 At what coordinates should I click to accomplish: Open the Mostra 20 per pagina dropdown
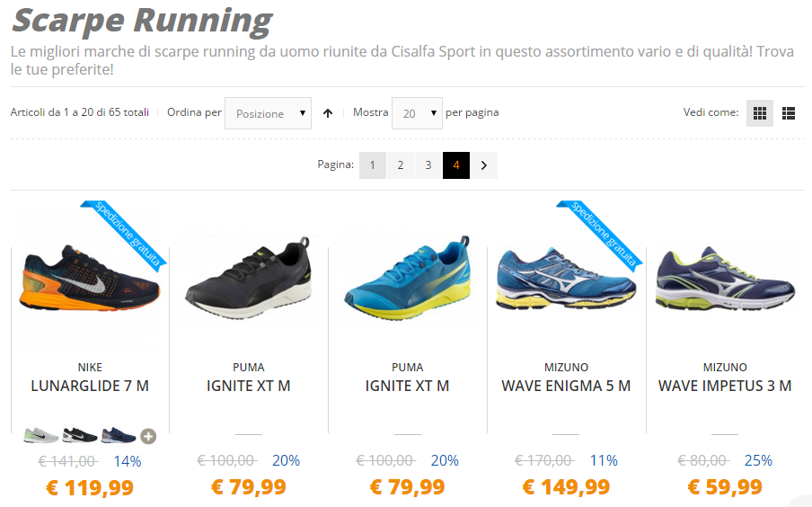(417, 113)
